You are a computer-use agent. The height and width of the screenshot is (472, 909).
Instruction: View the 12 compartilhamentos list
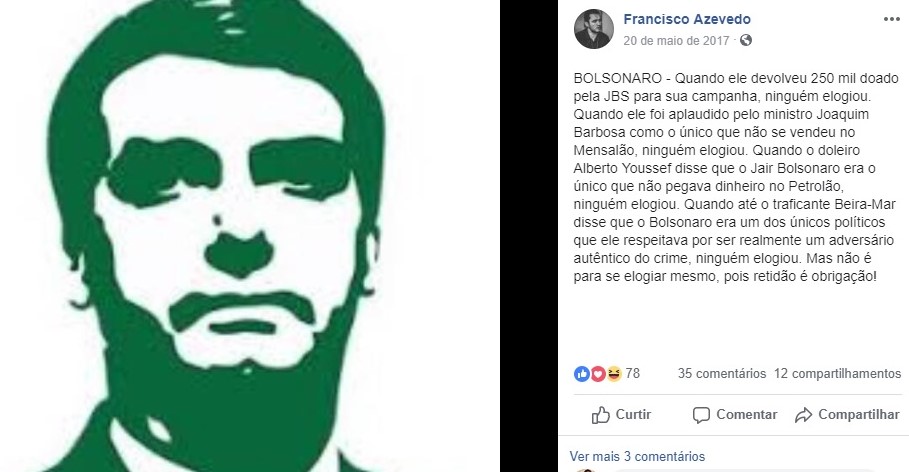point(838,373)
